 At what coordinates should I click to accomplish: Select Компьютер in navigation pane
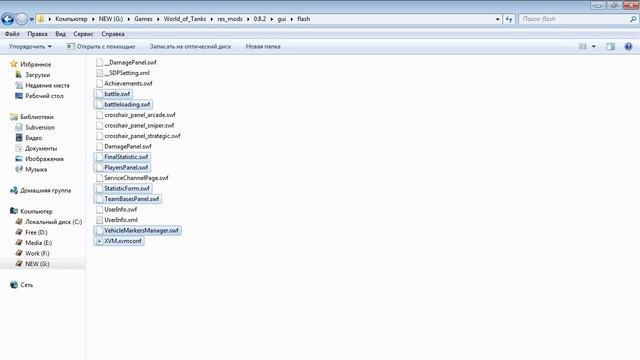31,211
